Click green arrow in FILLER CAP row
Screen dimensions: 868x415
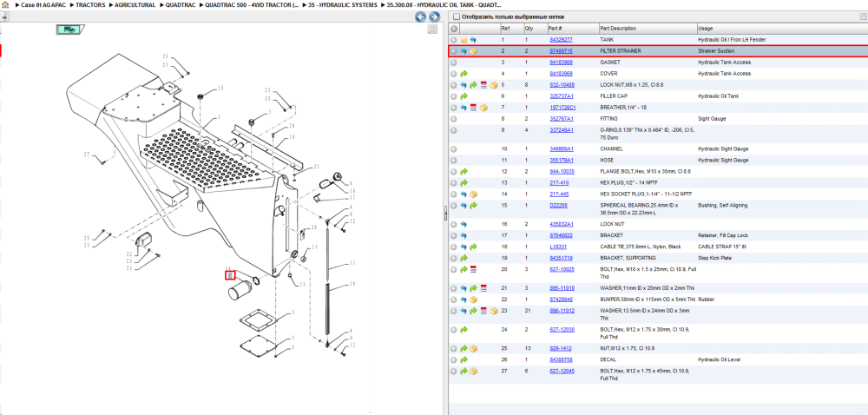coord(464,96)
